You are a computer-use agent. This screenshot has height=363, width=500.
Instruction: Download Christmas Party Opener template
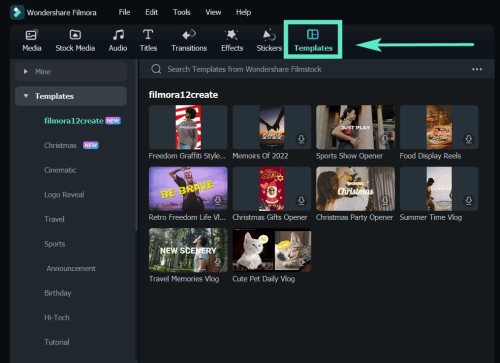385,200
